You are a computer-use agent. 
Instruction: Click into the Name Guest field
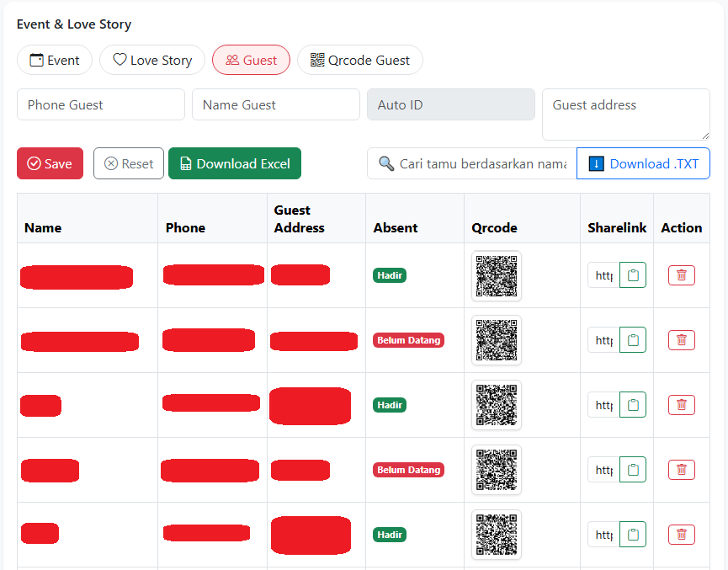click(x=276, y=105)
